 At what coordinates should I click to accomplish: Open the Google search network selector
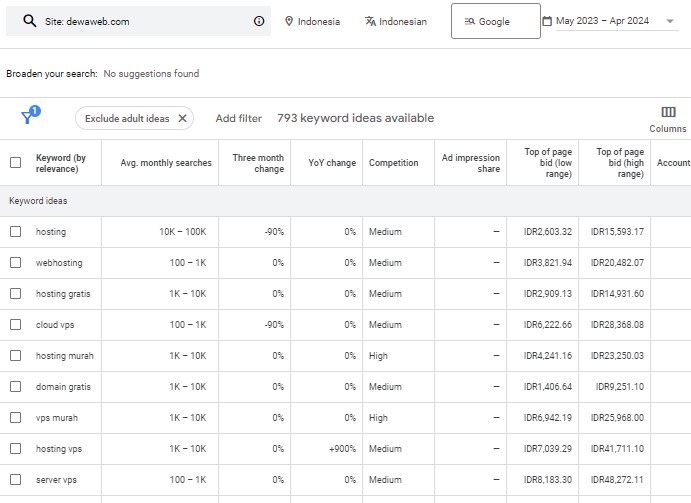click(x=496, y=21)
